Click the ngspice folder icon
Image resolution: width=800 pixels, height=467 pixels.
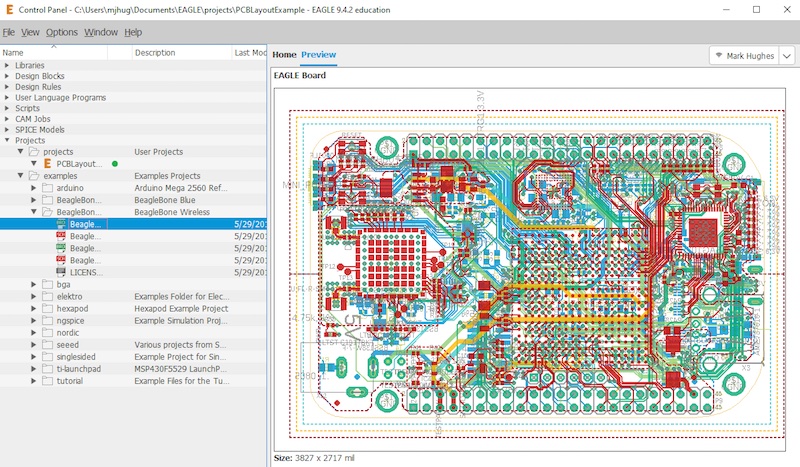pos(47,321)
